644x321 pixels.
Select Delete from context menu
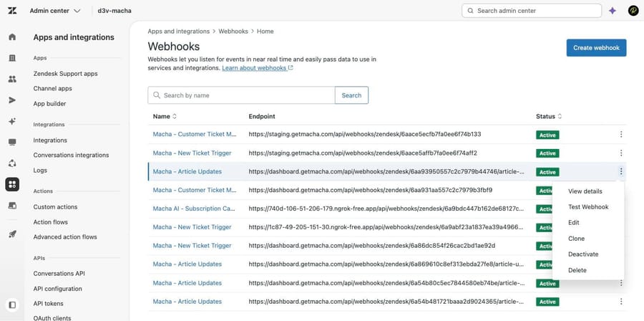tap(577, 270)
